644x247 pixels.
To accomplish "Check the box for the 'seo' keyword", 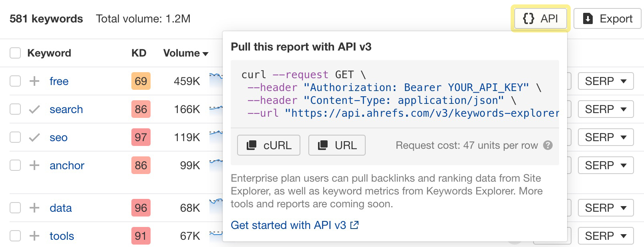I will click(15, 137).
